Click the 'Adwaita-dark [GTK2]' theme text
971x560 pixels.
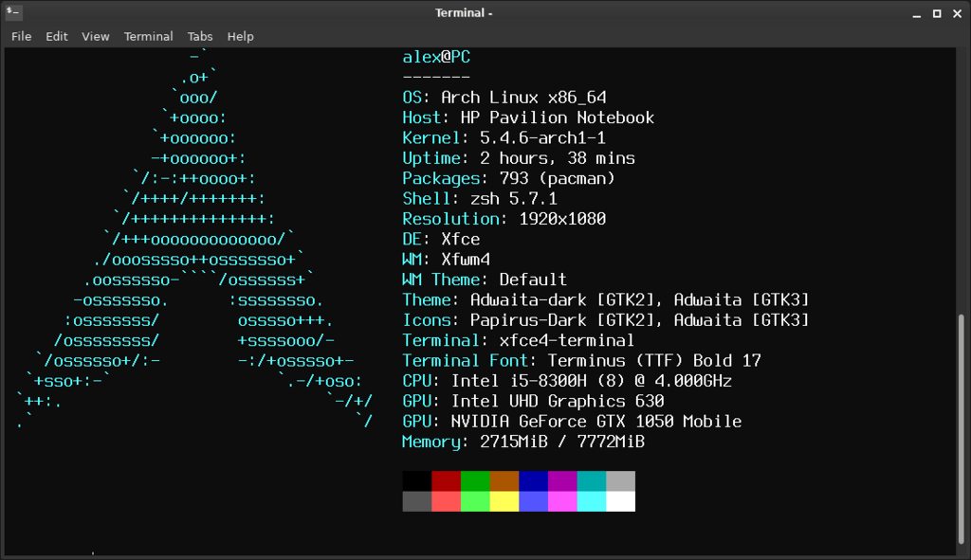point(562,300)
